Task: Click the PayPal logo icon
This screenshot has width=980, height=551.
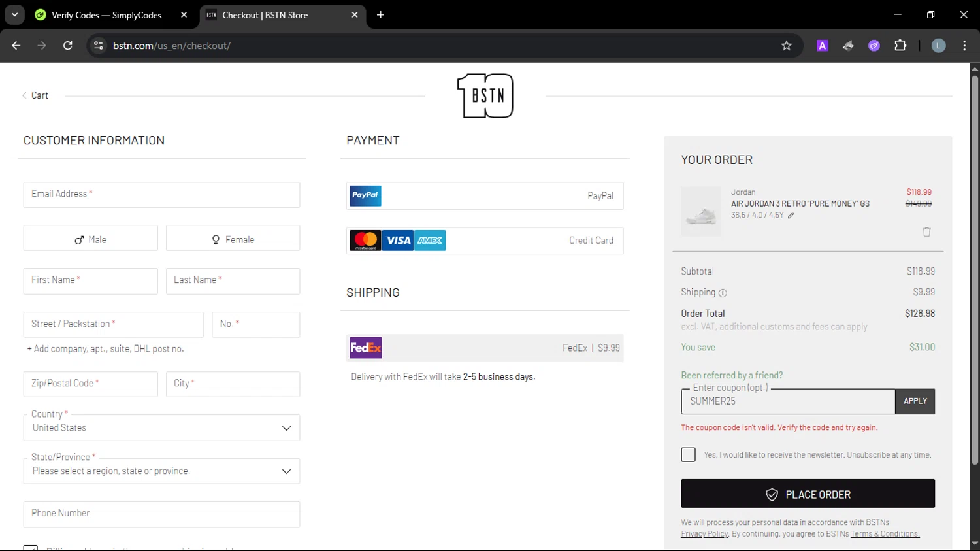Action: click(x=365, y=195)
